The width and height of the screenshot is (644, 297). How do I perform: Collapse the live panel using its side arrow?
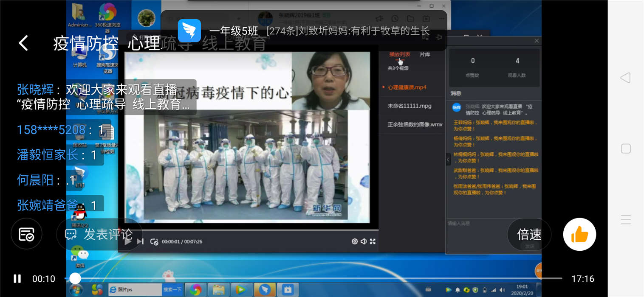[x=448, y=160]
